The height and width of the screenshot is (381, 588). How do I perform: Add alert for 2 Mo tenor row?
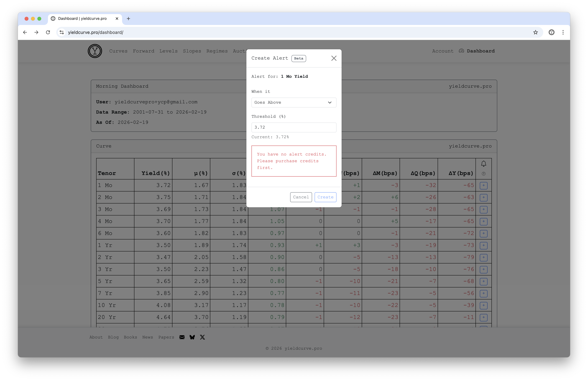(484, 197)
